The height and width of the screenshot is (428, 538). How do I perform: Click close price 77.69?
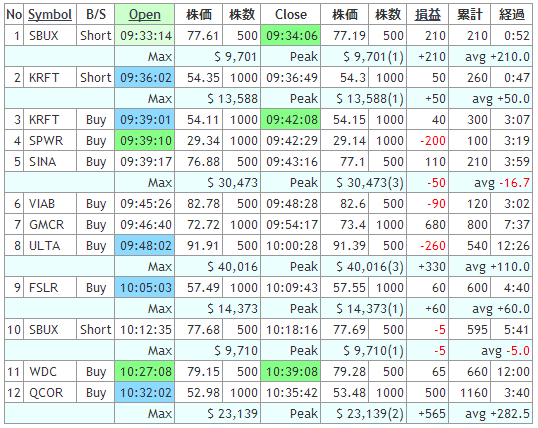click(x=349, y=330)
